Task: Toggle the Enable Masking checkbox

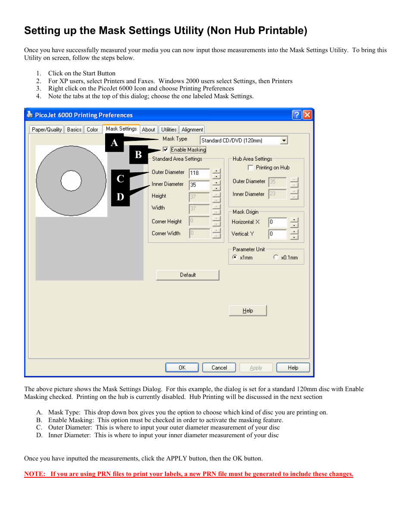Action: (x=165, y=149)
